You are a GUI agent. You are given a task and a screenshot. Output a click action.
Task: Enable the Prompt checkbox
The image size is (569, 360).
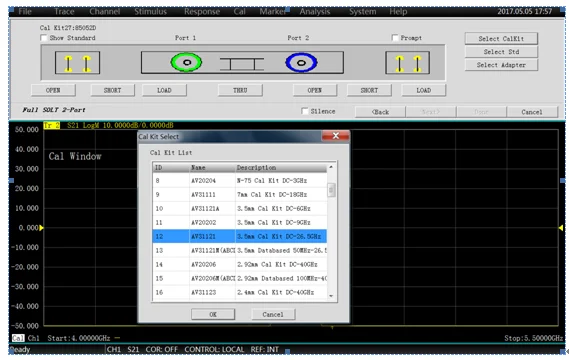point(395,38)
